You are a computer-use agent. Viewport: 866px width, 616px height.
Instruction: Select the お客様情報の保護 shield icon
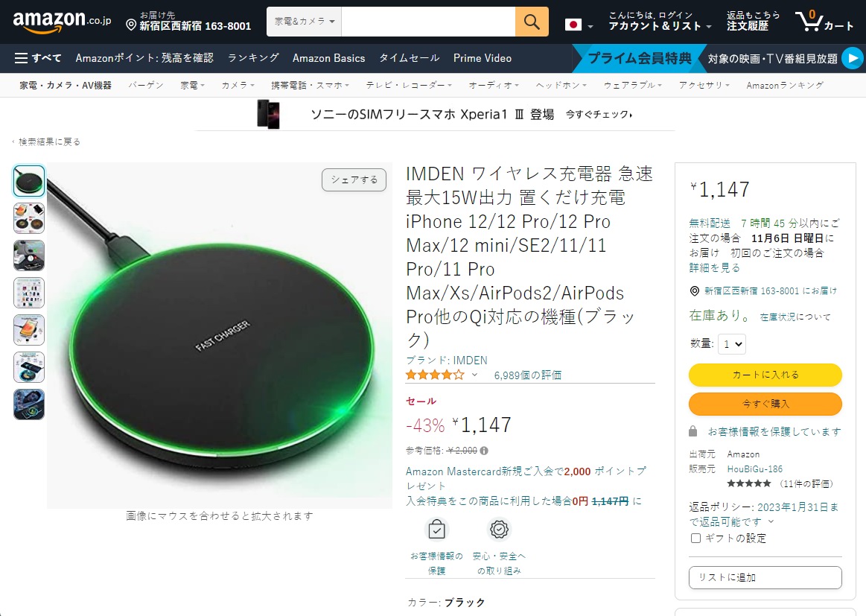(x=436, y=529)
